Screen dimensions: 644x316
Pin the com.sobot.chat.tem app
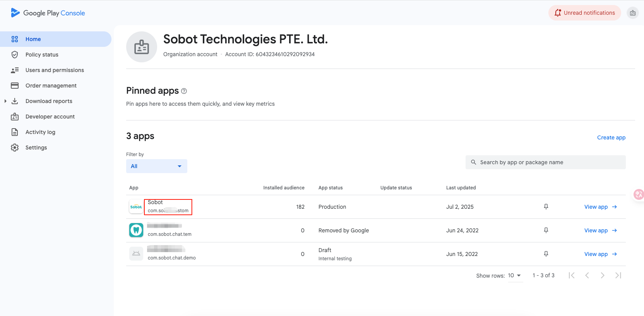(x=546, y=230)
